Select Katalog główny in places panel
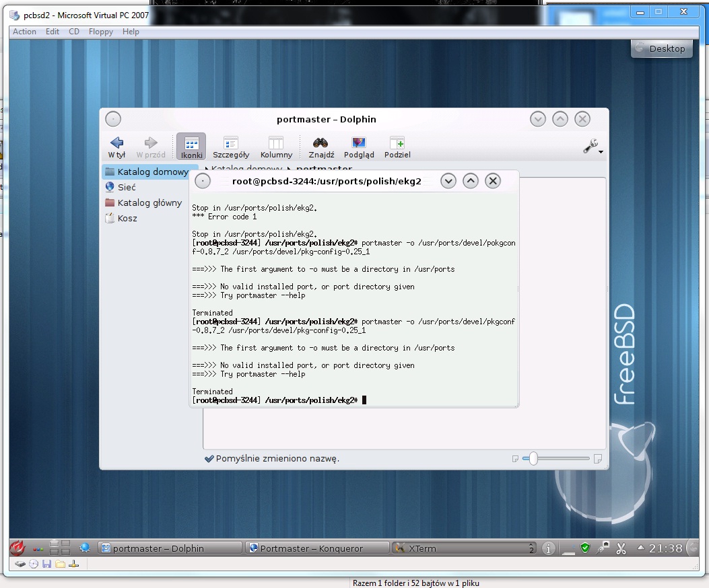This screenshot has width=709, height=588. click(143, 203)
